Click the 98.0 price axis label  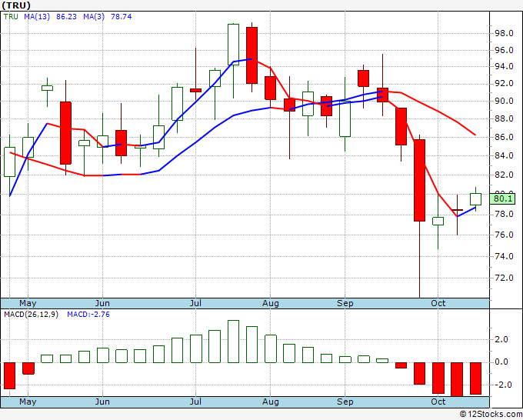point(504,33)
